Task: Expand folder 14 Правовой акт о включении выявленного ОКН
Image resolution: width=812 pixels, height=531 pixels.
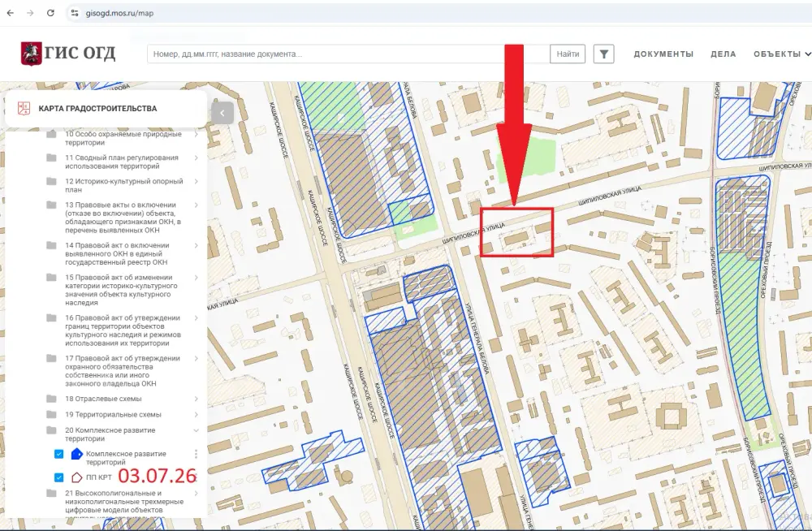Action: (x=197, y=245)
